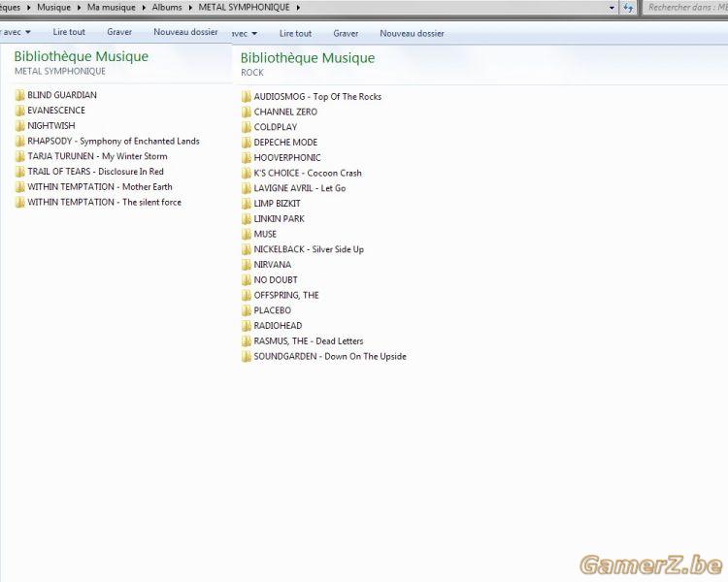Click the COLDPLAY folder icon
This screenshot has height=582, width=728.
point(247,128)
